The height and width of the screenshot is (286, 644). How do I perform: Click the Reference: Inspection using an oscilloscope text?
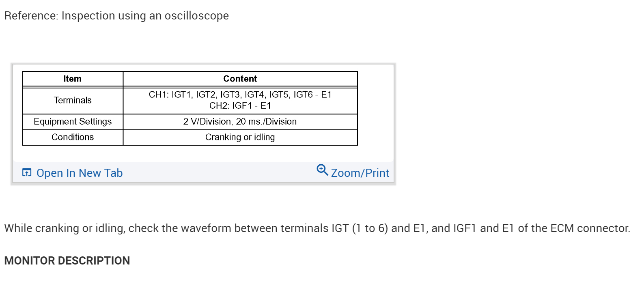[116, 16]
